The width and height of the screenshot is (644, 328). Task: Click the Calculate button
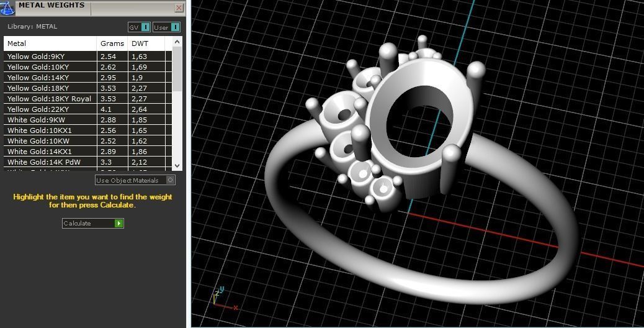click(93, 223)
